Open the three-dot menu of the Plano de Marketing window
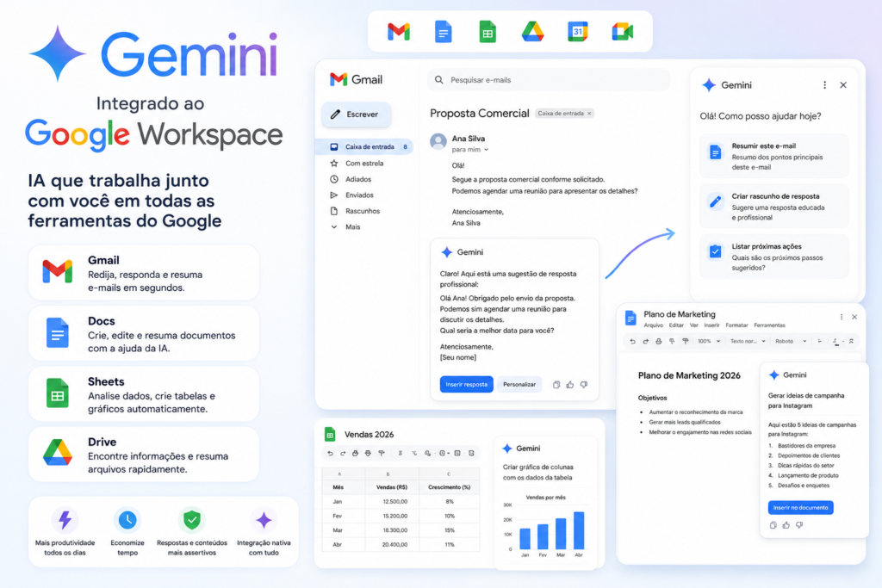This screenshot has width=882, height=588. click(842, 317)
